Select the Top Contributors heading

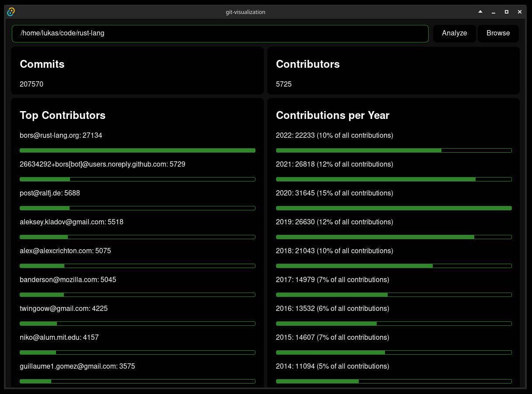(63, 115)
